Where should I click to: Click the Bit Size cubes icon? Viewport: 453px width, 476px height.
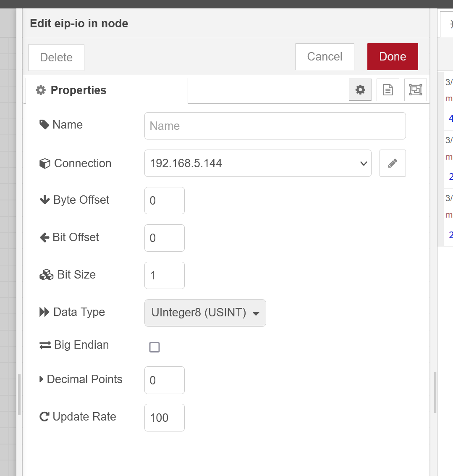click(47, 275)
